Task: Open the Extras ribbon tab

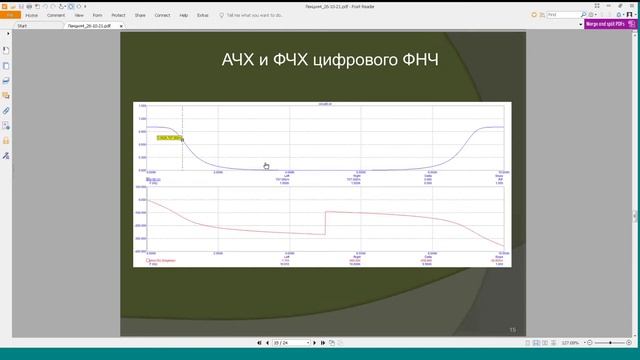Action: pyautogui.click(x=202, y=15)
